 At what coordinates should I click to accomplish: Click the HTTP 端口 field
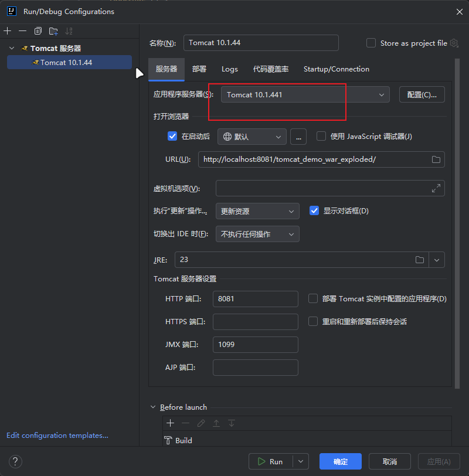256,299
